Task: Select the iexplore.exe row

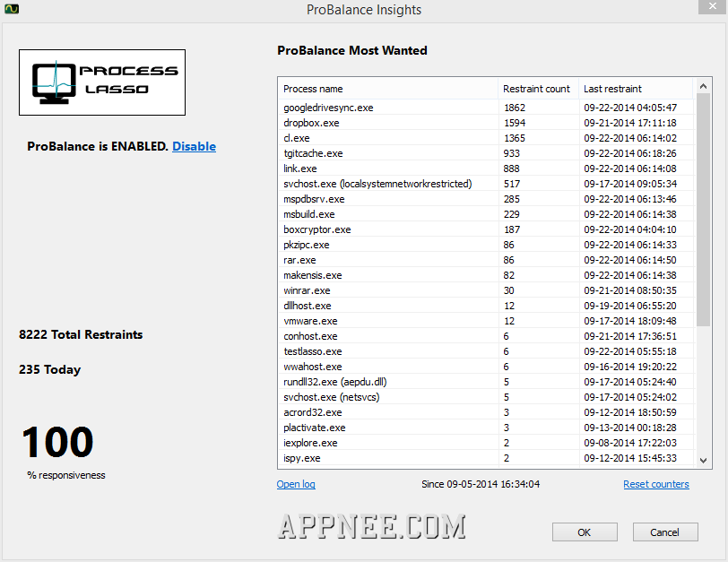Action: pyautogui.click(x=486, y=443)
